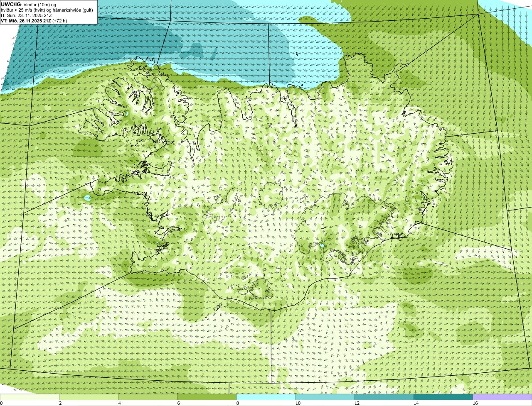Click the '10' label on the color scale

tap(298, 403)
